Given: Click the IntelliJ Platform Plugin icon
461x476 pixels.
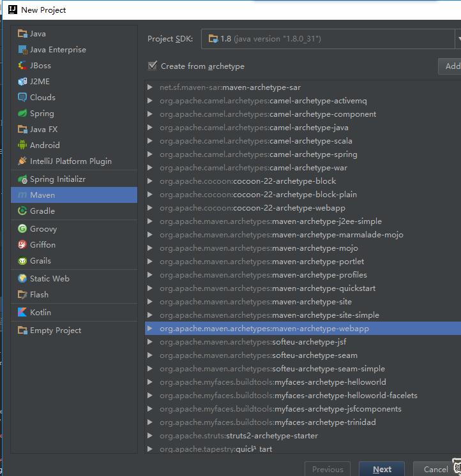Looking at the screenshot, I should tap(22, 161).
